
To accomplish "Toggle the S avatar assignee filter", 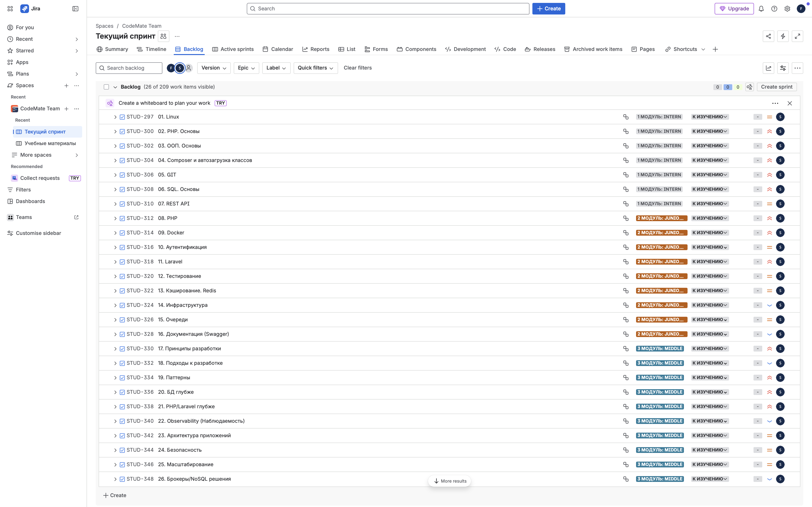I will (180, 68).
